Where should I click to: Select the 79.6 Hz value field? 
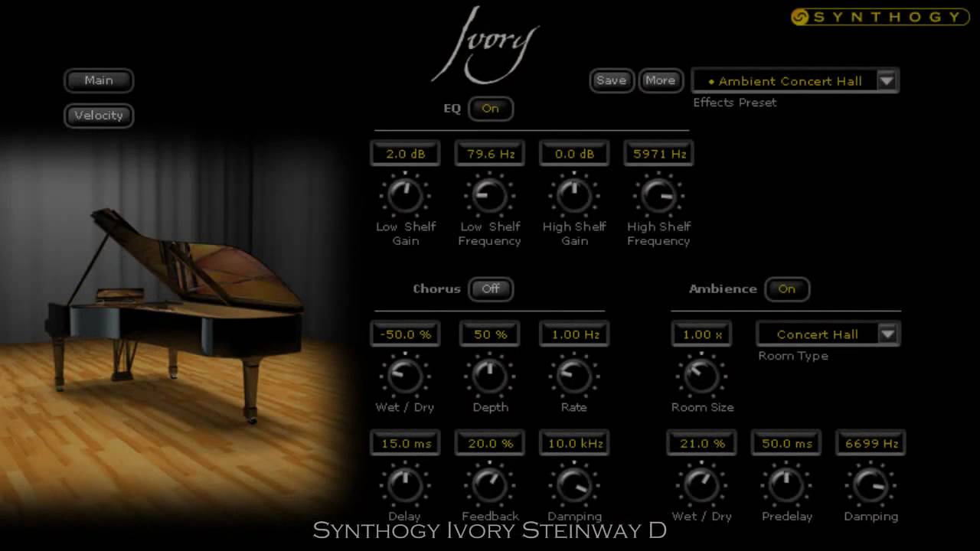(490, 153)
